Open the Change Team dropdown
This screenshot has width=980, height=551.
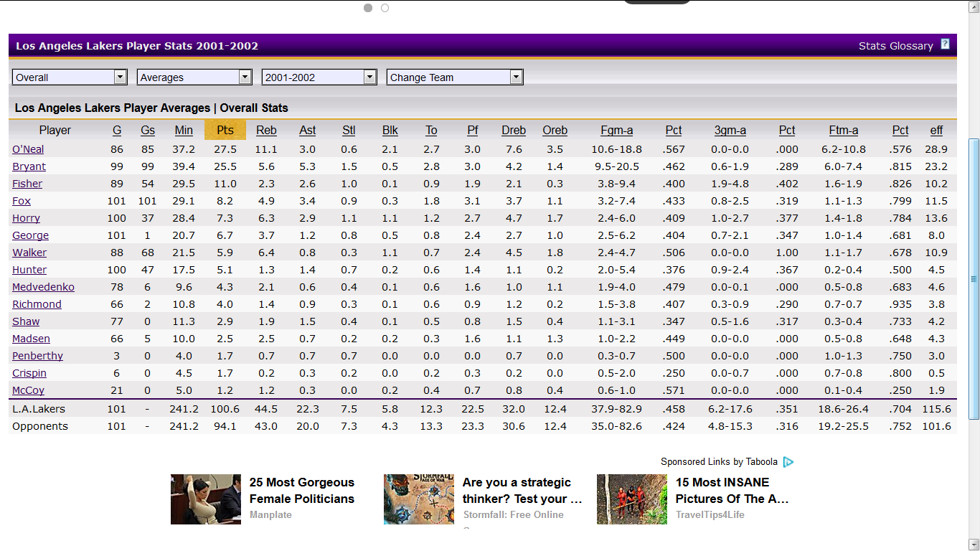(455, 77)
